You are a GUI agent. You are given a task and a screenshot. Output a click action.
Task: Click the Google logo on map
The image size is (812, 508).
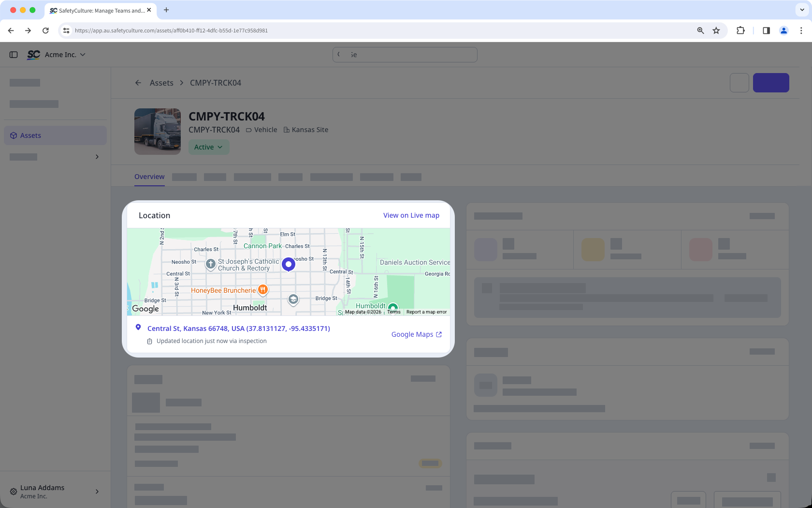[145, 309]
